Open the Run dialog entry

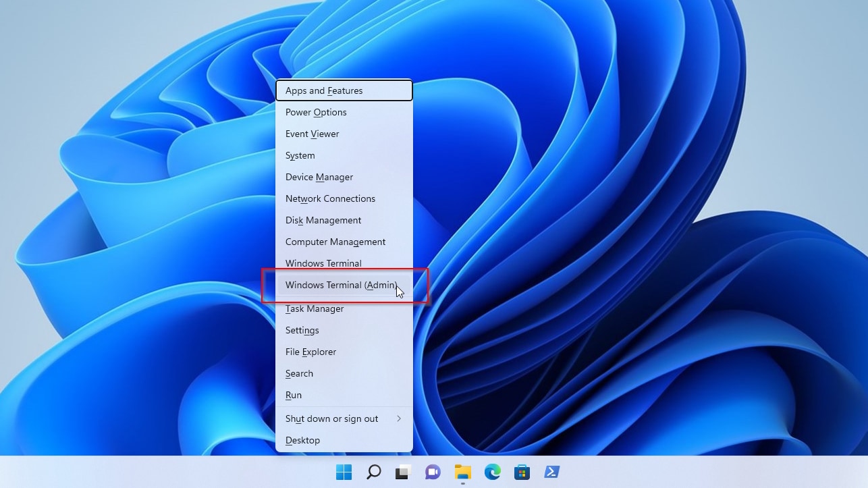344,395
